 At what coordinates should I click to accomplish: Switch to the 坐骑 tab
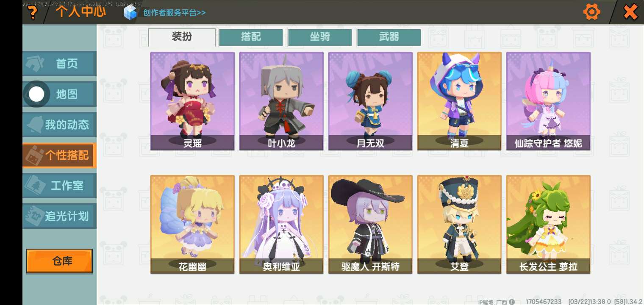tap(320, 37)
